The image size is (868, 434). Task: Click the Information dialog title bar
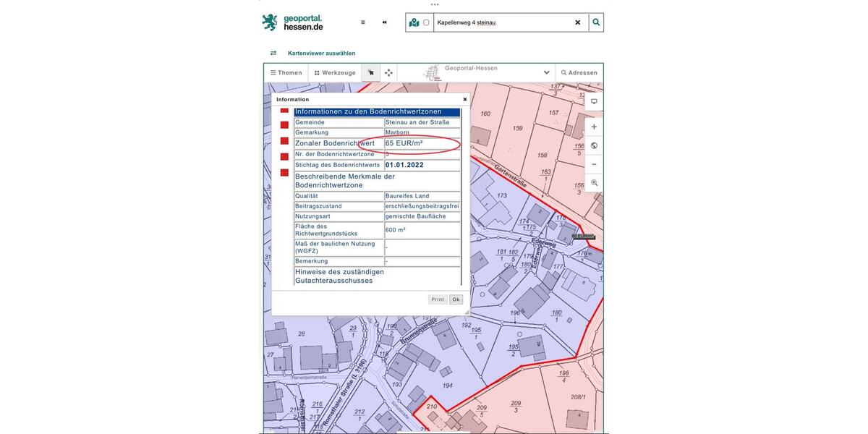pyautogui.click(x=370, y=99)
